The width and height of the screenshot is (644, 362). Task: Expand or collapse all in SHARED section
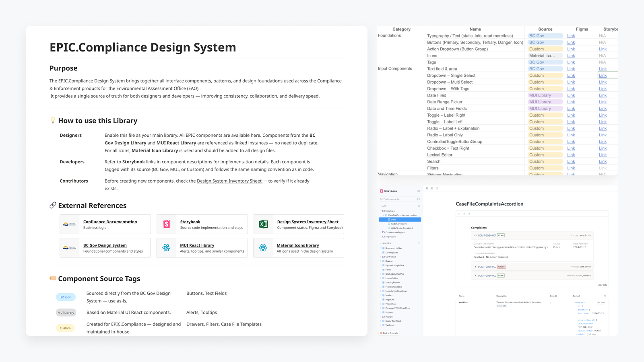(x=419, y=243)
